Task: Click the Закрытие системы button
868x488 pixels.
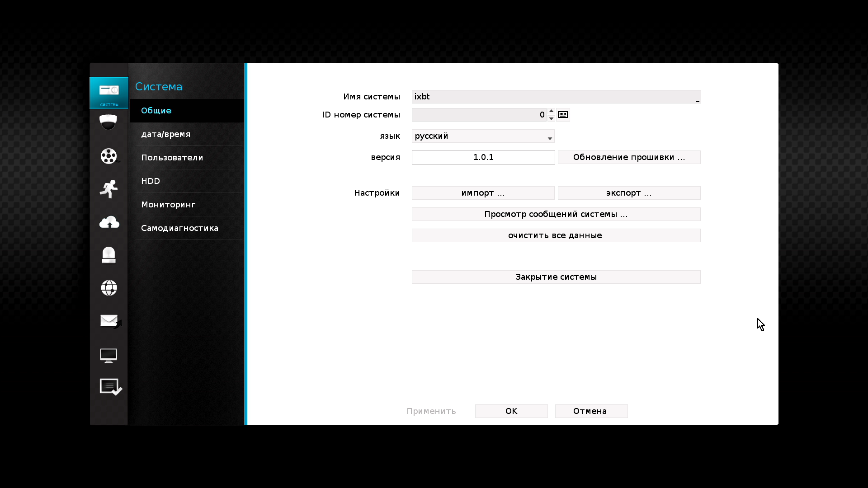Action: coord(556,277)
